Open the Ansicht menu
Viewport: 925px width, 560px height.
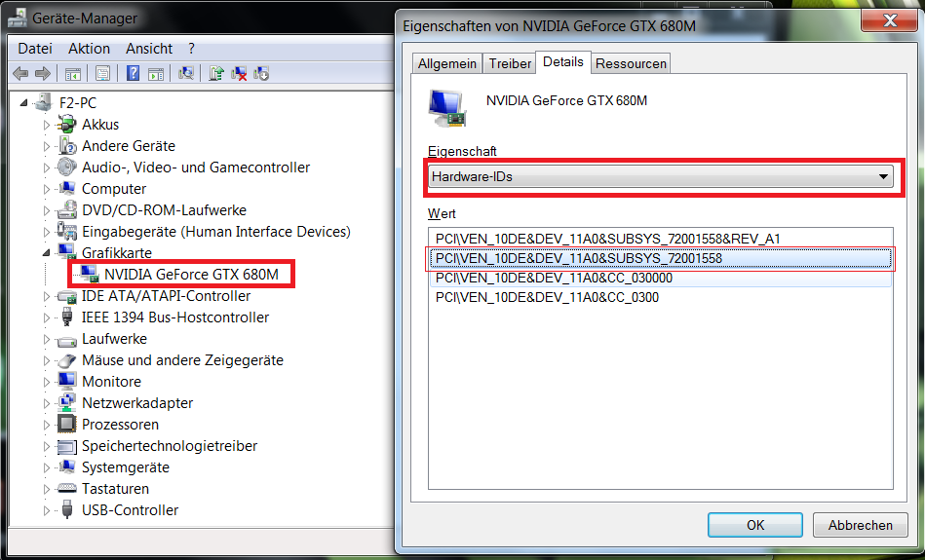(149, 49)
